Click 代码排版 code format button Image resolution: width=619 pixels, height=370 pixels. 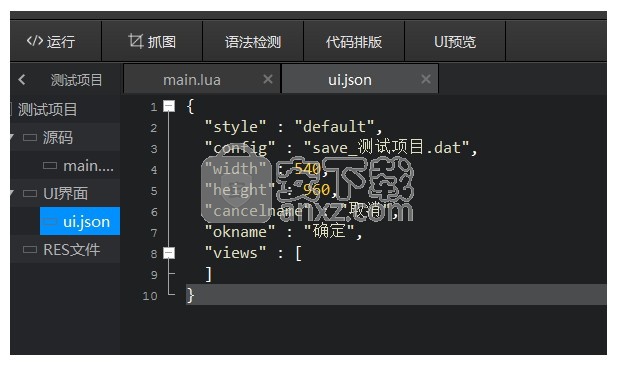tap(354, 41)
